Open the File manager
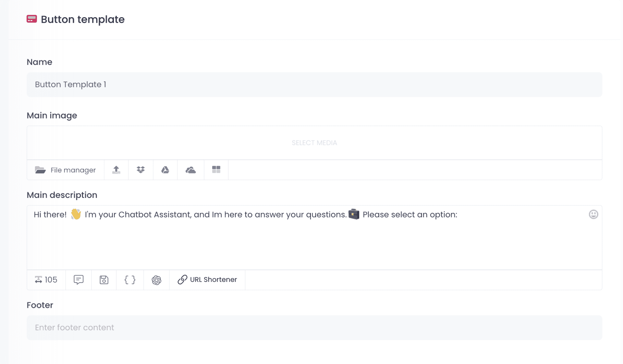This screenshot has height=364, width=623. tap(66, 170)
